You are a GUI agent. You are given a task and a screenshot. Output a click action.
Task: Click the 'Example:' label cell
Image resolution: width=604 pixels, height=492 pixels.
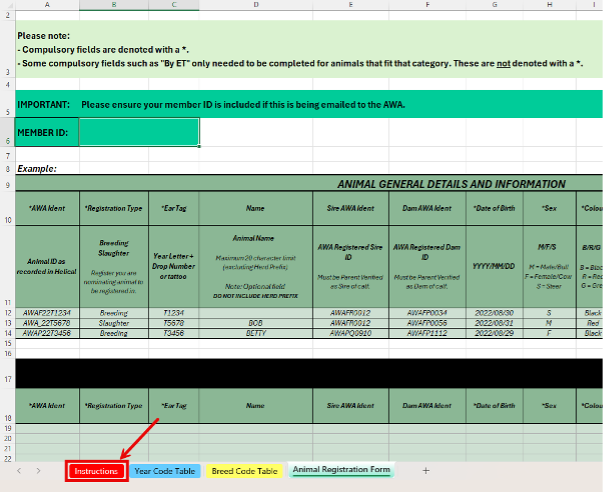coord(47,168)
